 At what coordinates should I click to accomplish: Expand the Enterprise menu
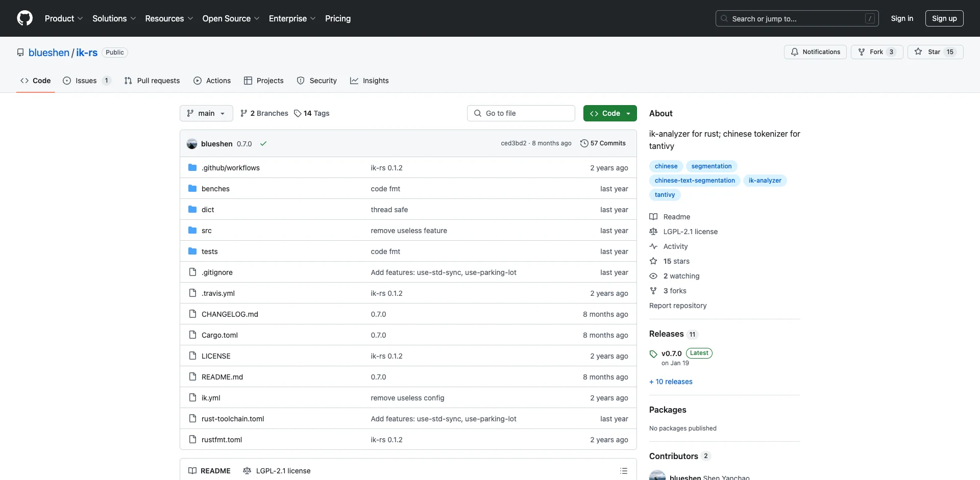(x=292, y=18)
